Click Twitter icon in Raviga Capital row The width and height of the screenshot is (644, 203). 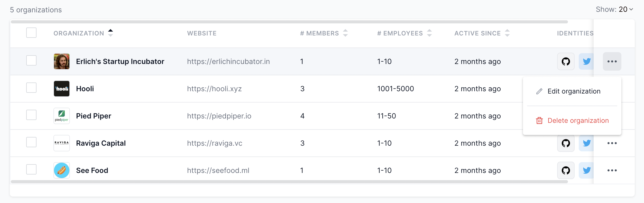pyautogui.click(x=586, y=143)
